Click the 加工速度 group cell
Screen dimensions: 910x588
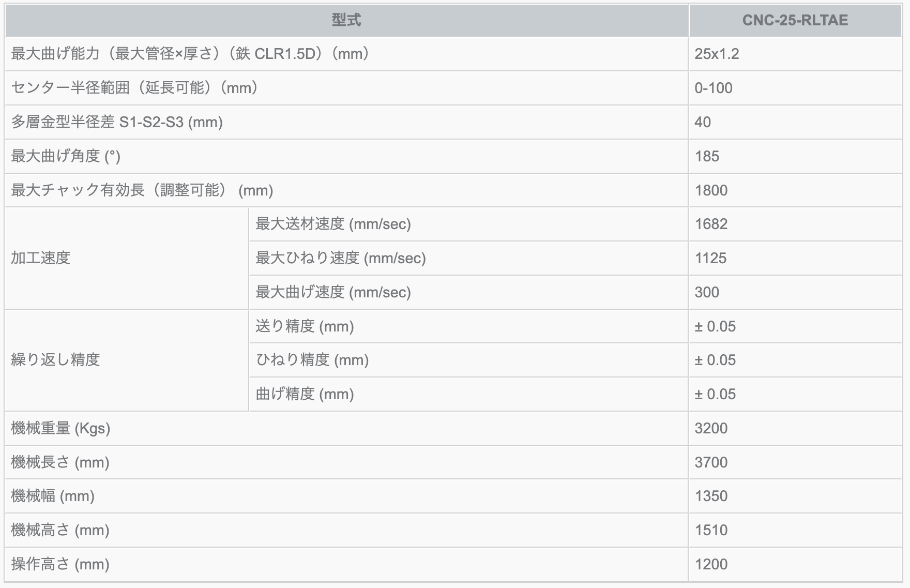click(x=41, y=258)
